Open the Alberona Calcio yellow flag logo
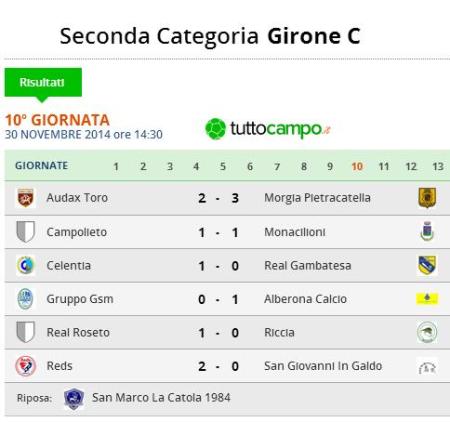Viewport: 450px width, 422px height. click(427, 299)
